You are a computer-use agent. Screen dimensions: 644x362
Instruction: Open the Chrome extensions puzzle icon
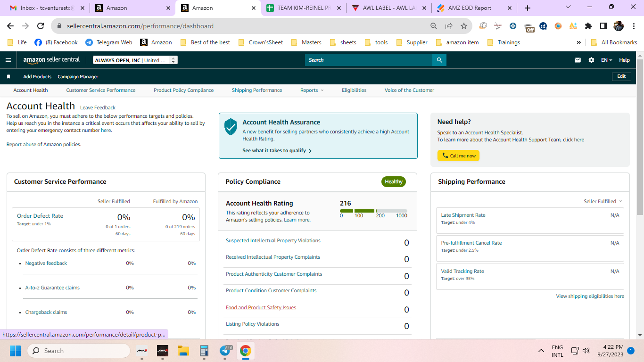(588, 26)
